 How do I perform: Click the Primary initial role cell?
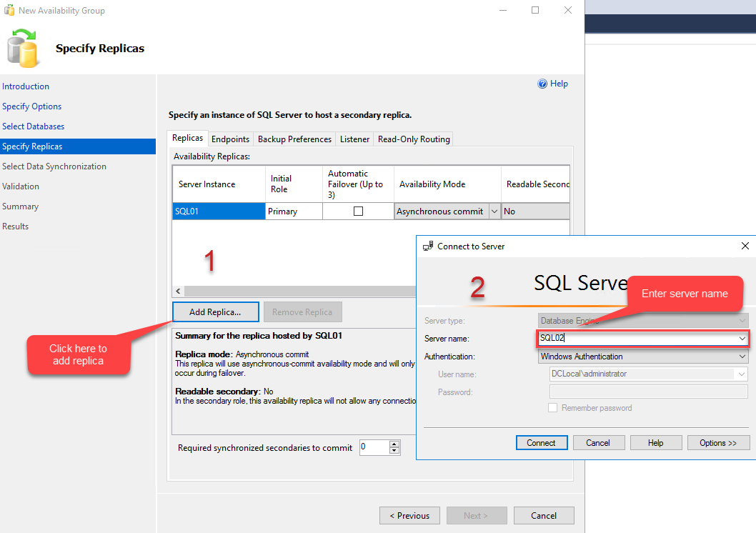[x=294, y=211]
